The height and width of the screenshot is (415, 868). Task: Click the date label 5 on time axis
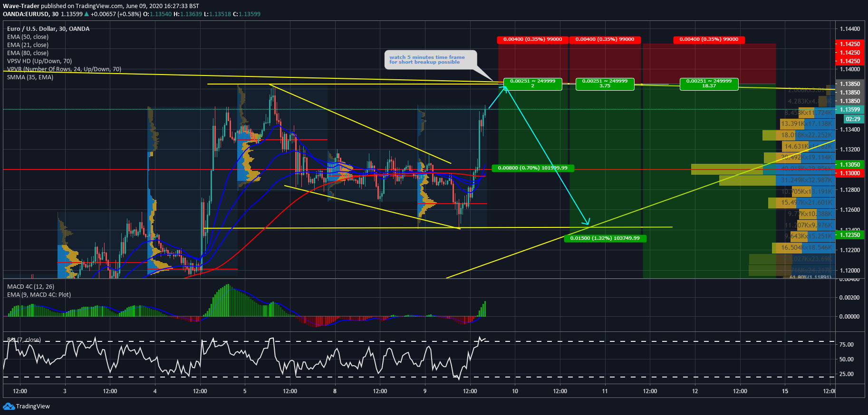(x=245, y=391)
